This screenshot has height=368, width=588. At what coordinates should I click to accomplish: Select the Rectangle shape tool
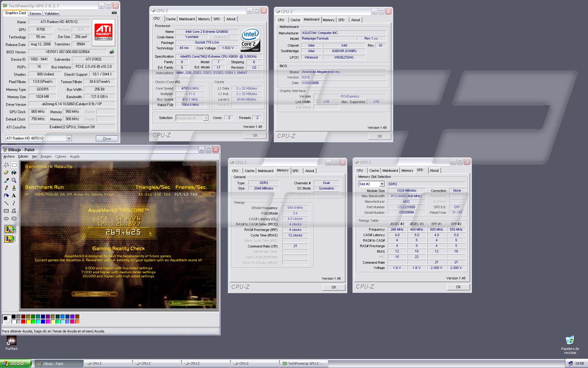pyautogui.click(x=6, y=211)
